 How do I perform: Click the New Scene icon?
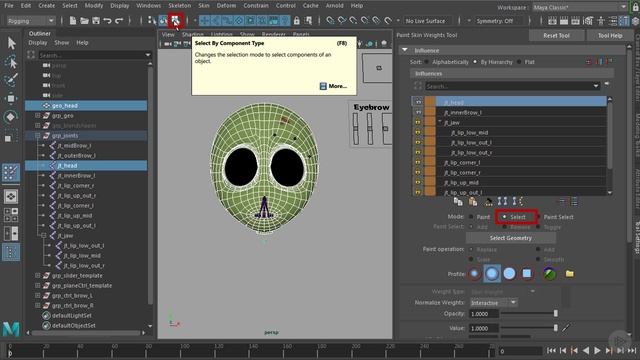73,21
